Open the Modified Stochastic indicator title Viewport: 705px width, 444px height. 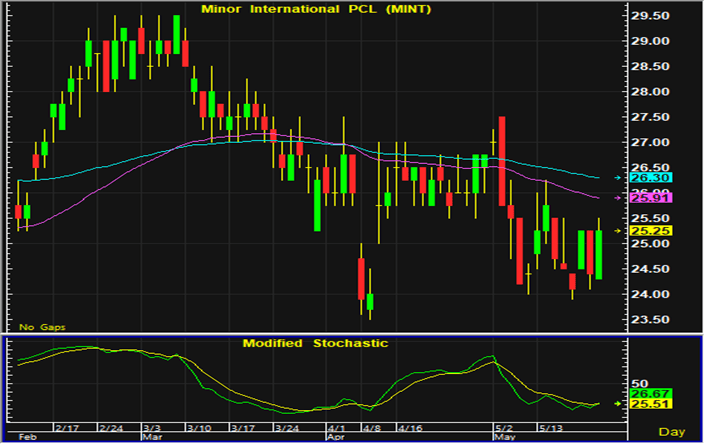pyautogui.click(x=315, y=343)
